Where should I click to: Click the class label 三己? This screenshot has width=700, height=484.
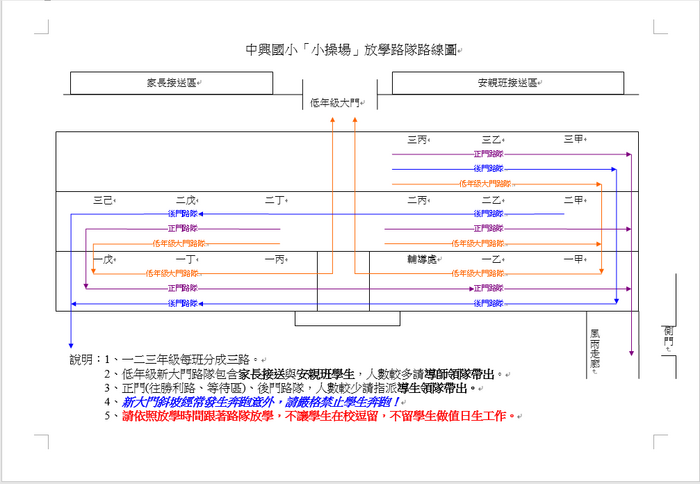[103, 200]
